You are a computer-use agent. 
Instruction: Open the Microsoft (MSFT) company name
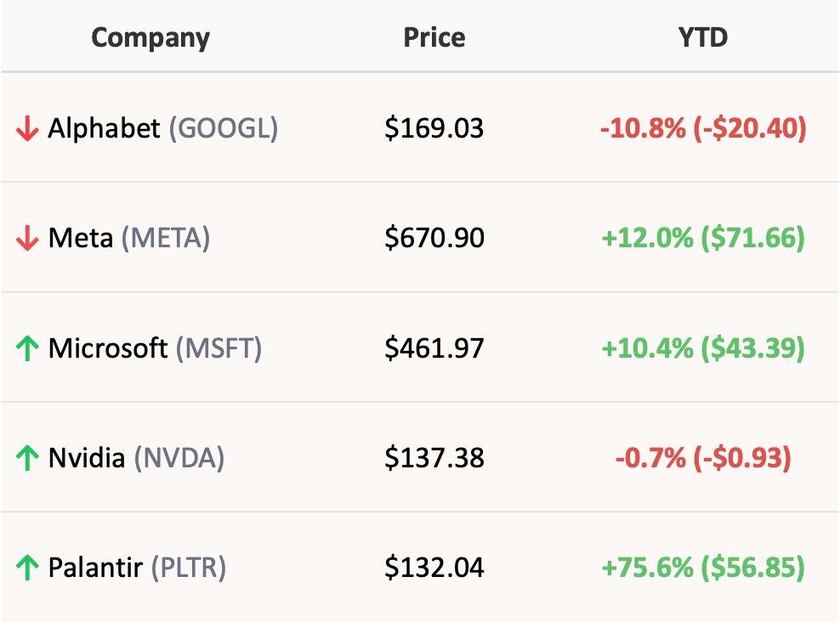click(155, 348)
